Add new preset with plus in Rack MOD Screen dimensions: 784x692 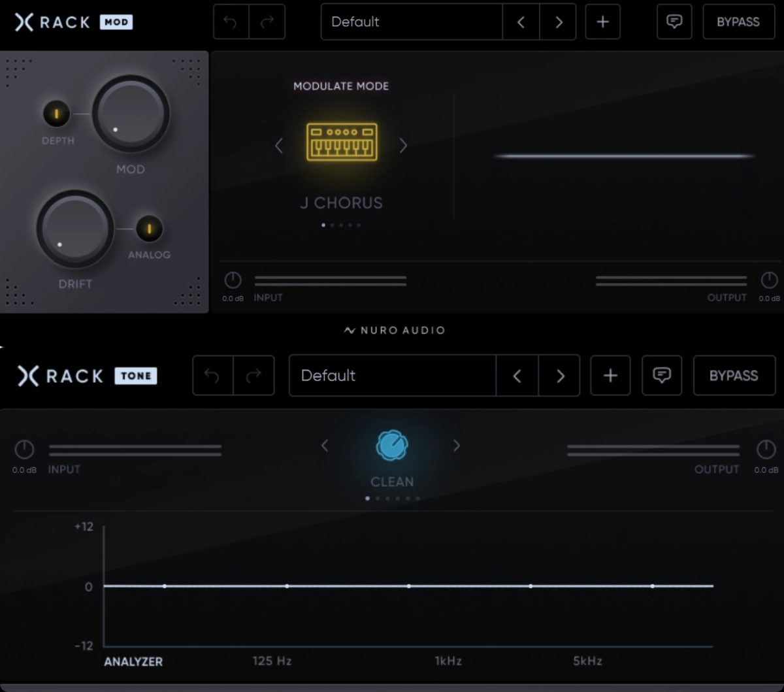(602, 22)
